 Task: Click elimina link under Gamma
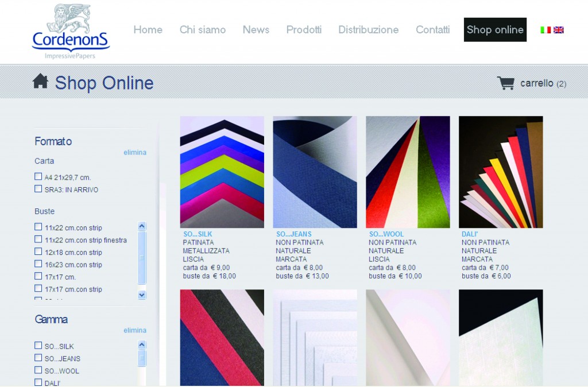coord(135,331)
